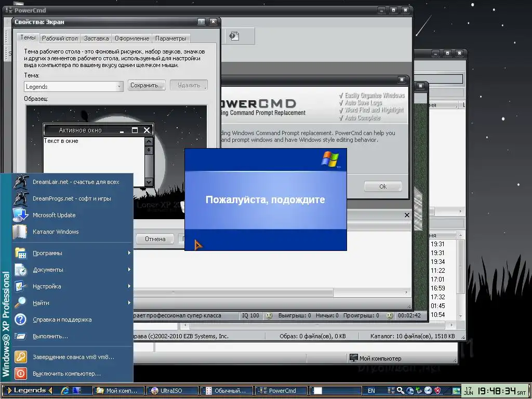The image size is (532, 399).
Task: Open the Оформление tab
Action: tap(132, 38)
